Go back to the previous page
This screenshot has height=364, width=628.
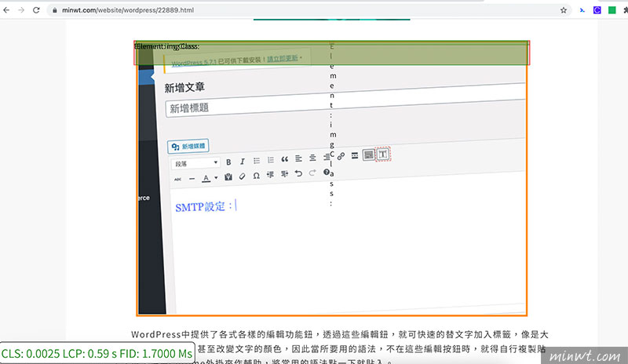(6, 10)
